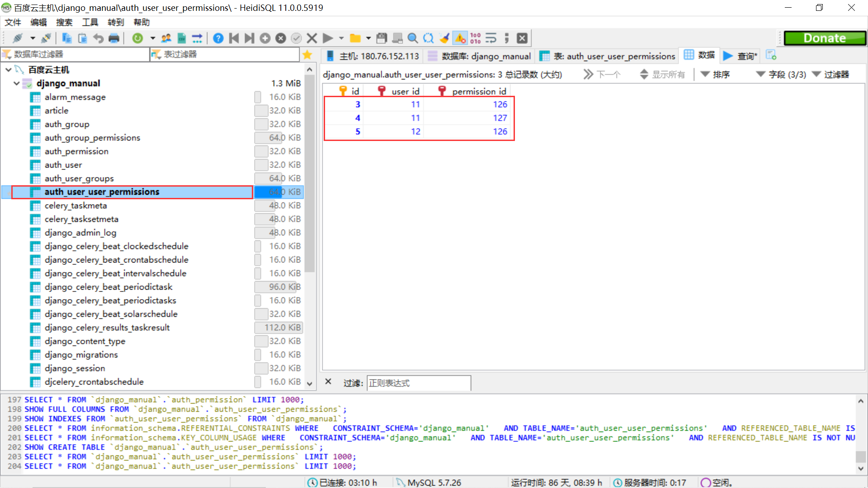
Task: Open the user manager icon
Action: (166, 38)
